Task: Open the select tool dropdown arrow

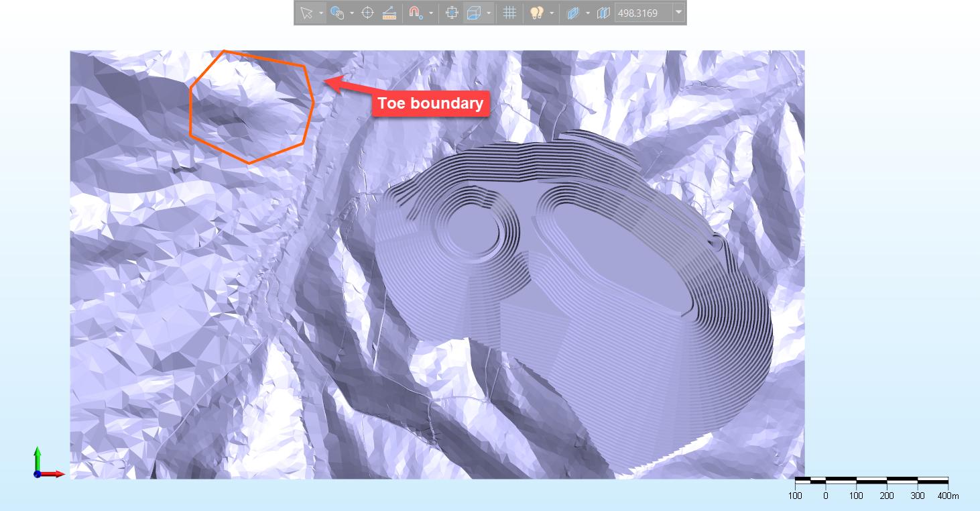Action: (321, 13)
